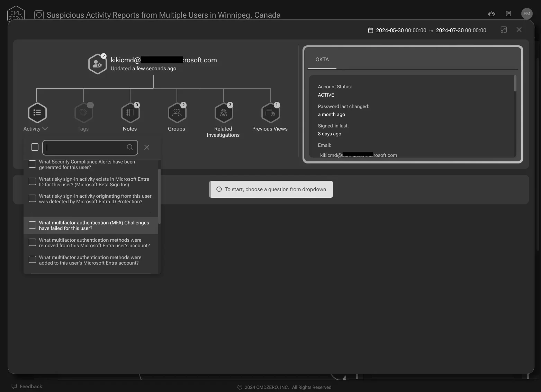Click the email value in OKTA panel
Viewport: 541px width, 392px height.
(359, 155)
